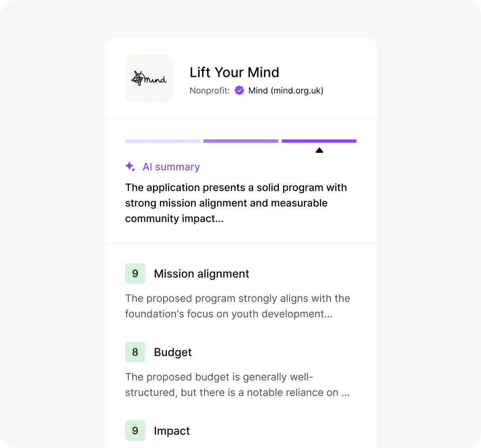Click the Nonprofit label text
Viewport: 481px width, 448px height.
209,90
